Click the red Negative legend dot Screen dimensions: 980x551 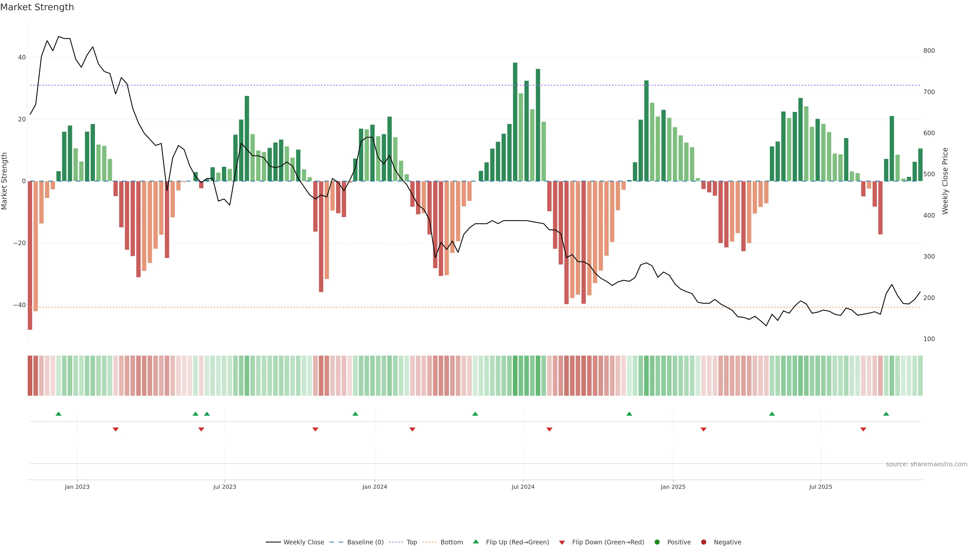[703, 542]
